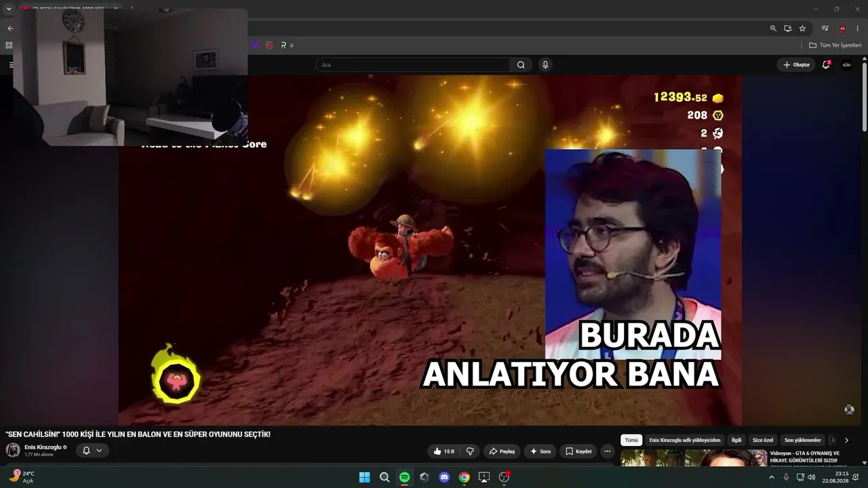Screen dimensions: 868x488
Task: Open Tüm Yer İşaretleri bookmarks folder
Action: click(x=835, y=45)
